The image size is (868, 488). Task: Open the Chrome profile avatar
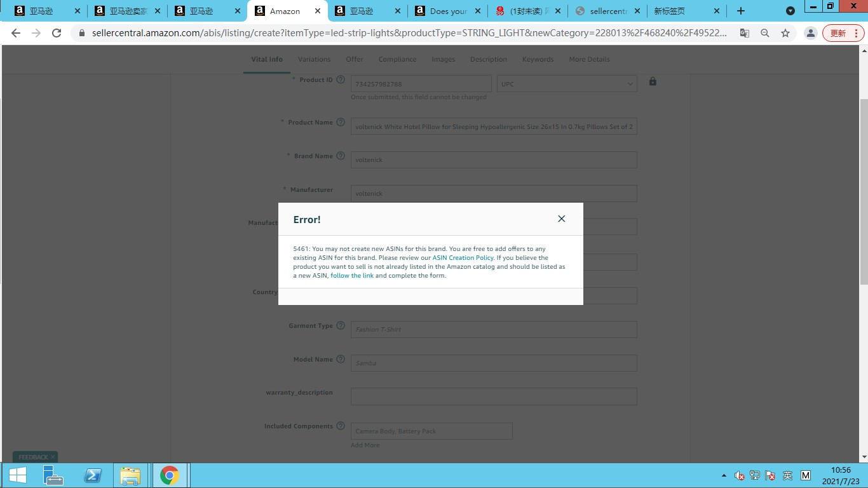click(810, 33)
